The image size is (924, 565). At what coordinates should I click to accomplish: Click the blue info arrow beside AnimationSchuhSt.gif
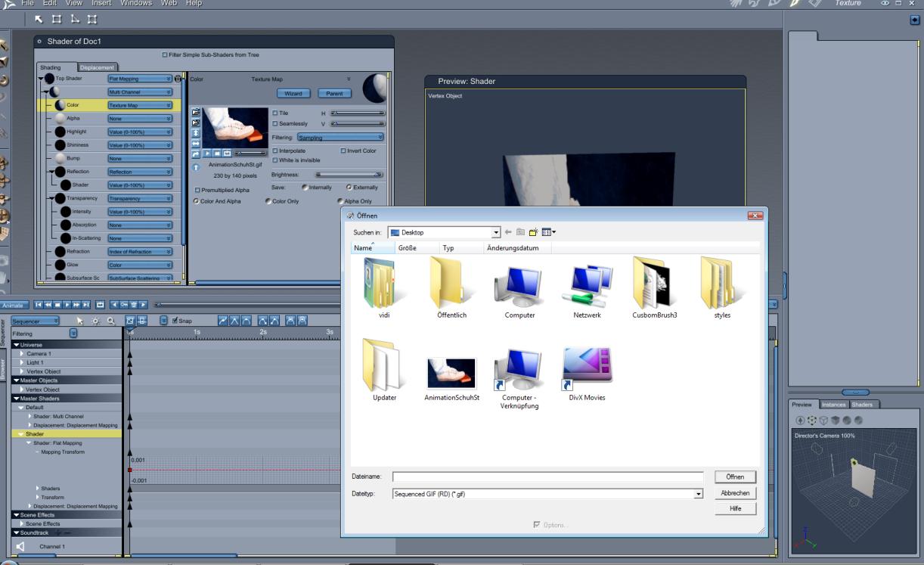click(196, 167)
